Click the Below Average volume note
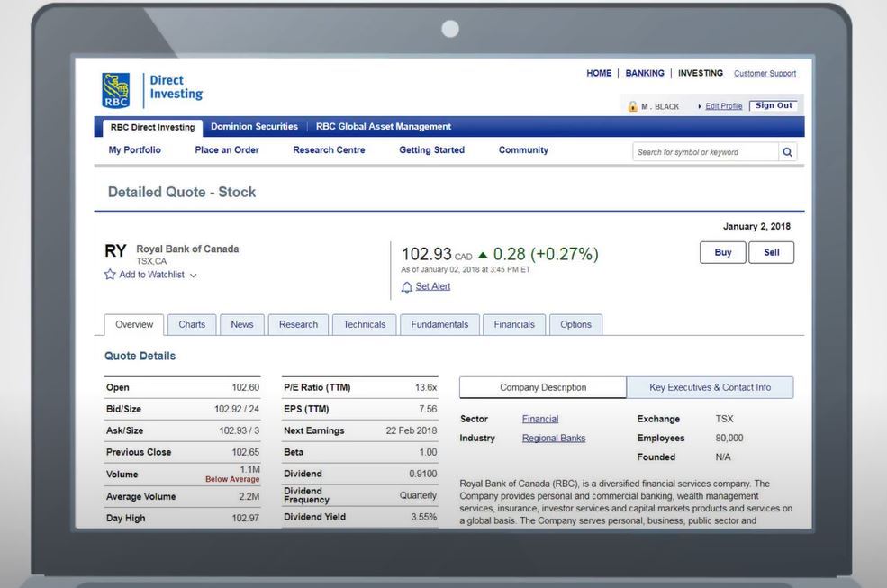The height and width of the screenshot is (588, 887). [x=232, y=479]
